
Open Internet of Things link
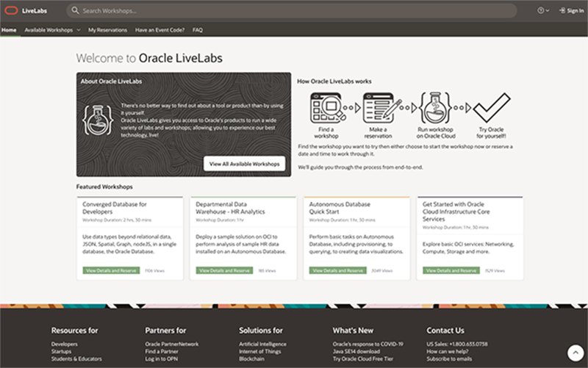[x=260, y=352]
